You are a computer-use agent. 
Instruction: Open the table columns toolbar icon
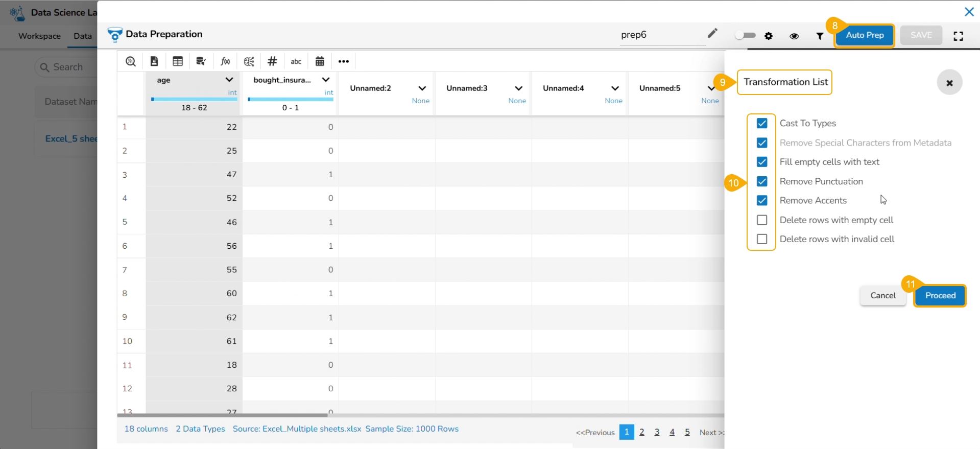click(178, 61)
